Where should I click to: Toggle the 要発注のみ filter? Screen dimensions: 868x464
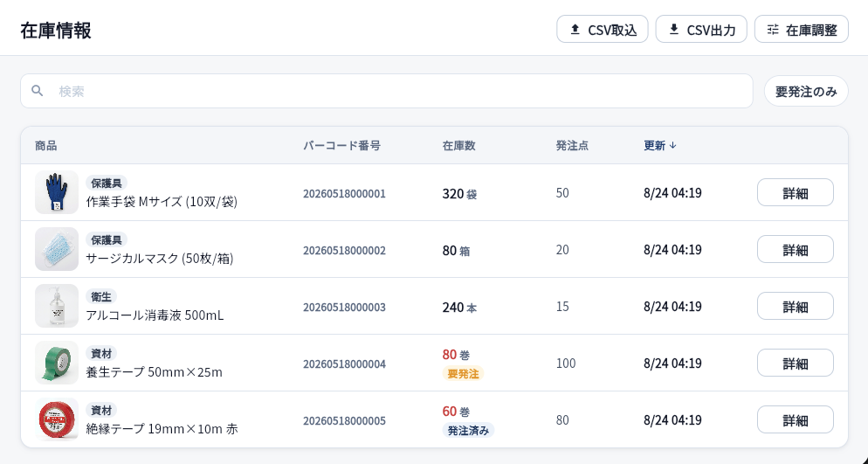pos(806,92)
